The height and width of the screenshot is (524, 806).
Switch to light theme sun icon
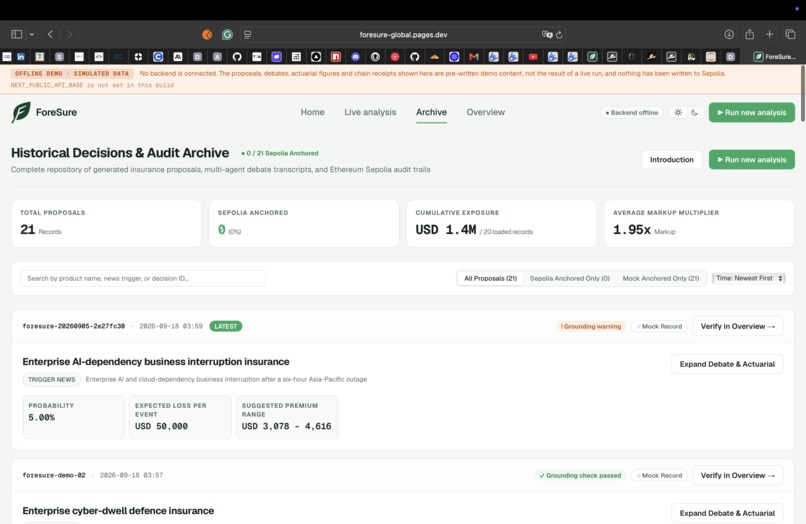click(x=678, y=113)
